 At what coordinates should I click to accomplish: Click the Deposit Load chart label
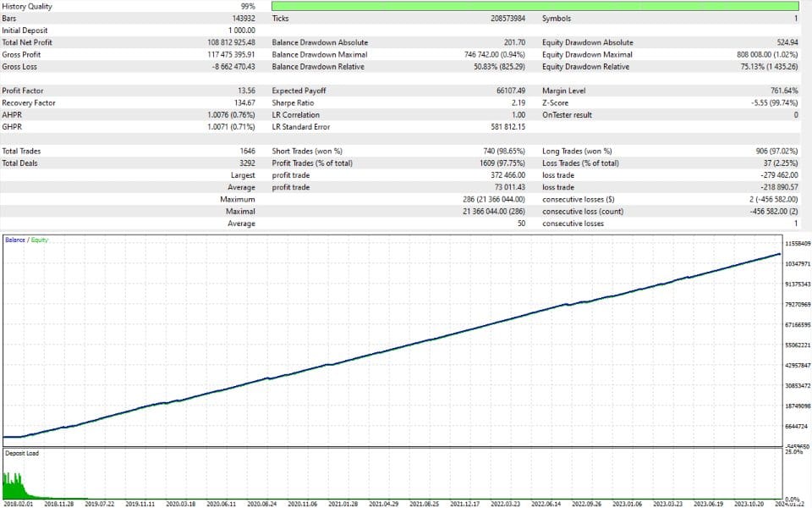pyautogui.click(x=22, y=454)
